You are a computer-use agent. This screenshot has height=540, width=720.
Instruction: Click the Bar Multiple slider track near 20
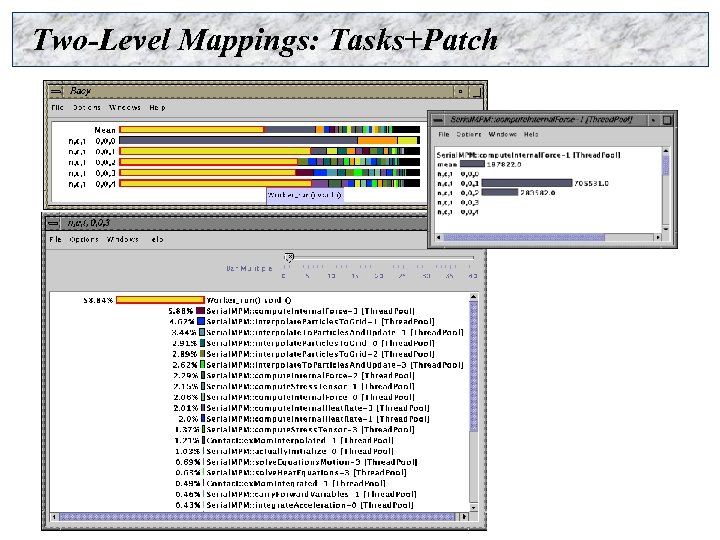click(378, 258)
